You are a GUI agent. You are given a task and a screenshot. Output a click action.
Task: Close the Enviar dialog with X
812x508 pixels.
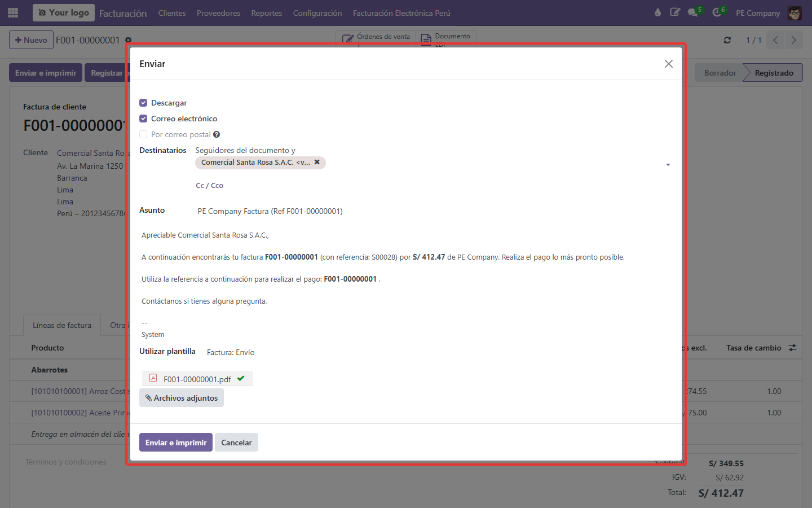pyautogui.click(x=668, y=64)
